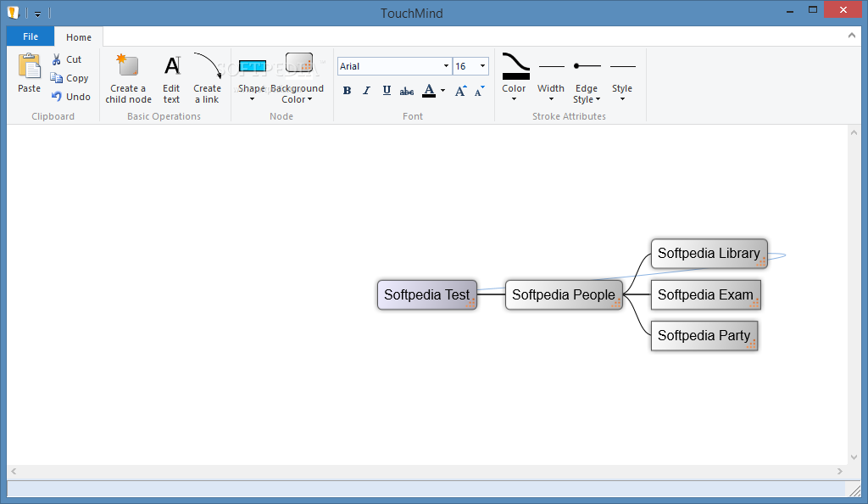Click the TouchMind application icon in title bar

tap(14, 13)
